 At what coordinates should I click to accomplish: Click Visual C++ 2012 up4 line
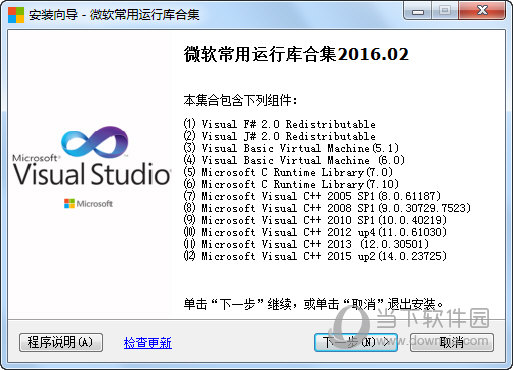(x=315, y=232)
